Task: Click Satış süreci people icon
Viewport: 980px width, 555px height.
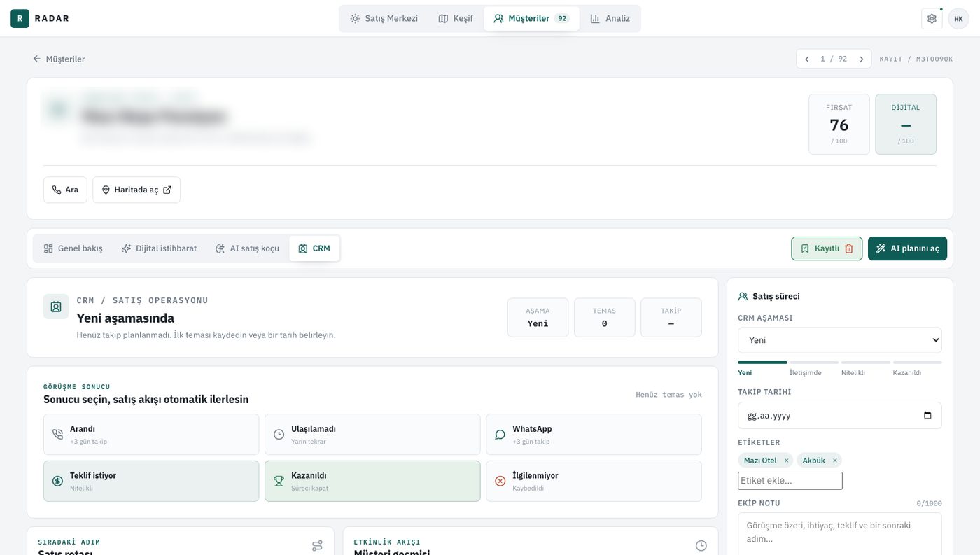Action: (x=743, y=296)
